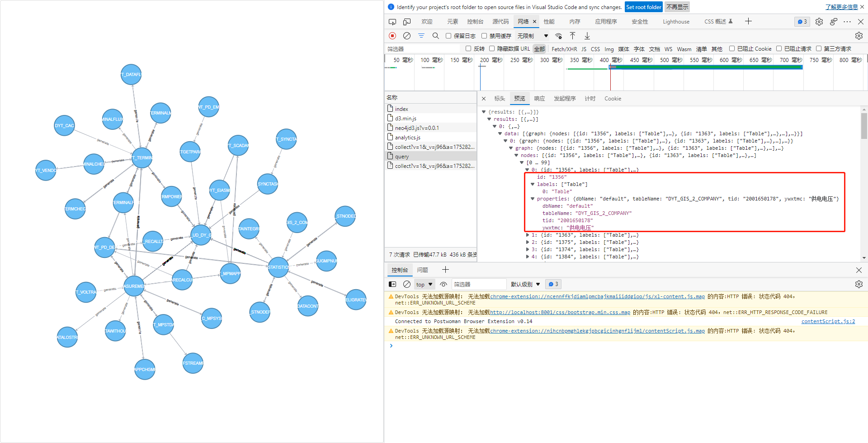Close the console drawer
Screen dimensions: 868x443
pyautogui.click(x=859, y=270)
